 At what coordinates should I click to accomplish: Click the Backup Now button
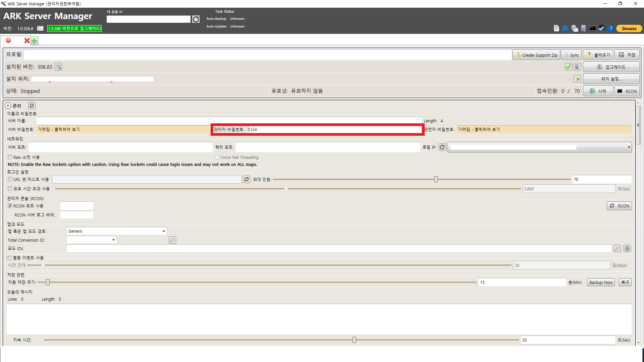click(x=601, y=283)
